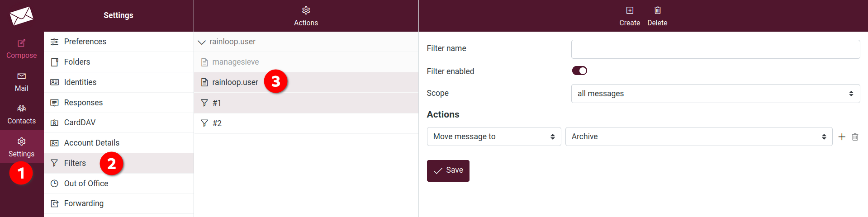Click the Filter name input field
Screen dimensions: 868x217
[715, 49]
